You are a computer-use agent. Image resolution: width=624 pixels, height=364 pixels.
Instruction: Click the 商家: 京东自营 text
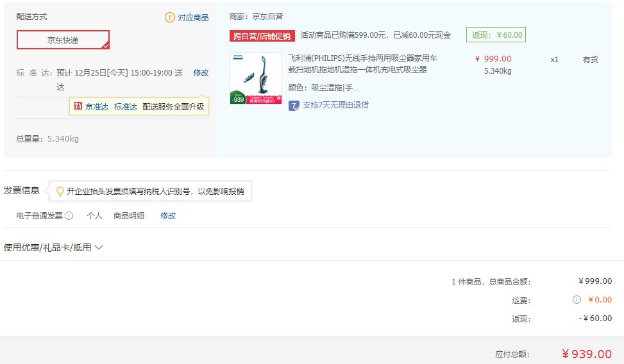[x=257, y=17]
